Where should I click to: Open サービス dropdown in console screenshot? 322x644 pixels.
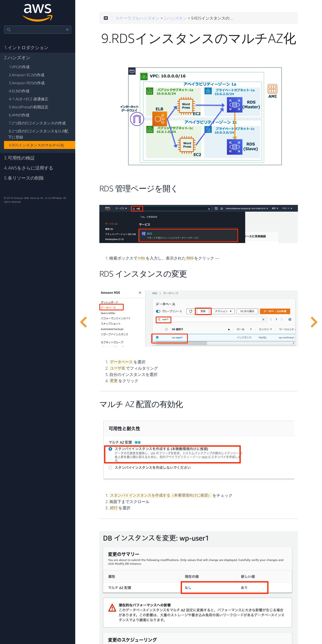click(x=121, y=208)
